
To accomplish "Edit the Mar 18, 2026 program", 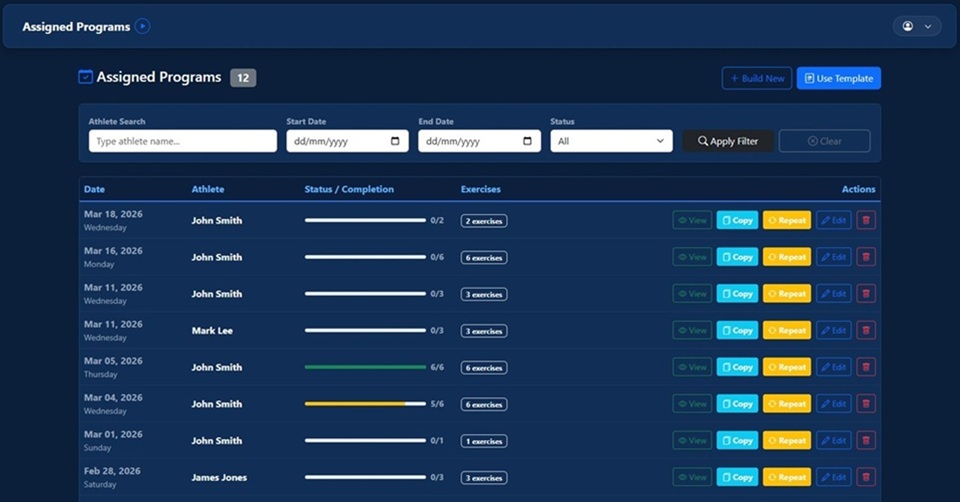I will [834, 220].
